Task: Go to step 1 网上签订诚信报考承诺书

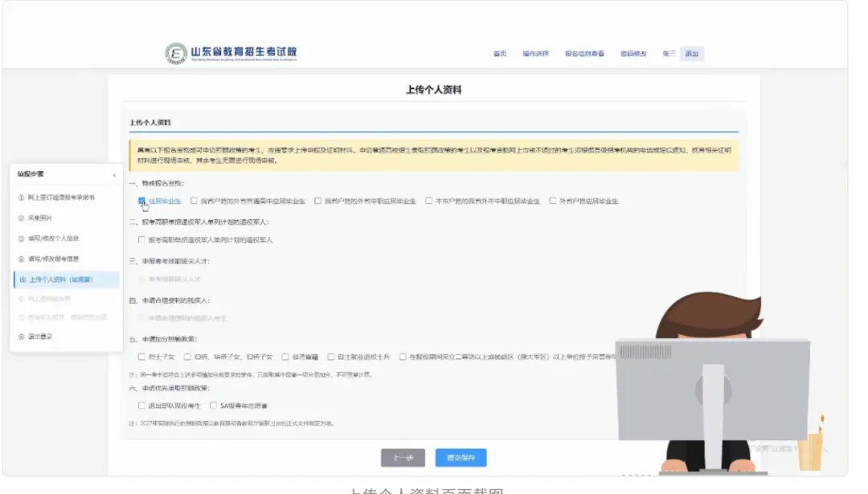Action: (56, 198)
